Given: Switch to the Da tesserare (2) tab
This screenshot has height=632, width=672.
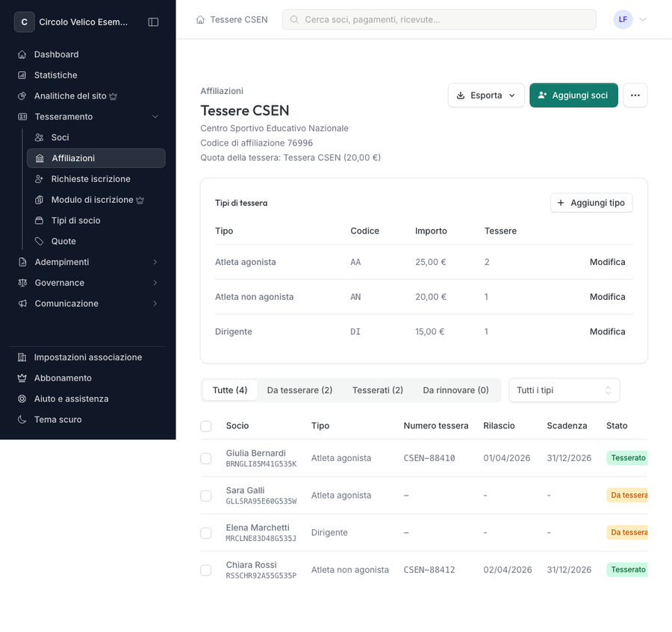Looking at the screenshot, I should tap(299, 390).
